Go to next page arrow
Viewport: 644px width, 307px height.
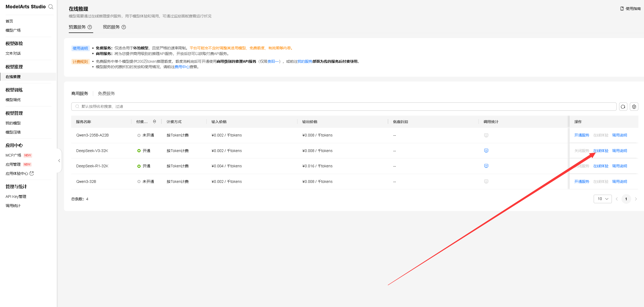pos(636,199)
